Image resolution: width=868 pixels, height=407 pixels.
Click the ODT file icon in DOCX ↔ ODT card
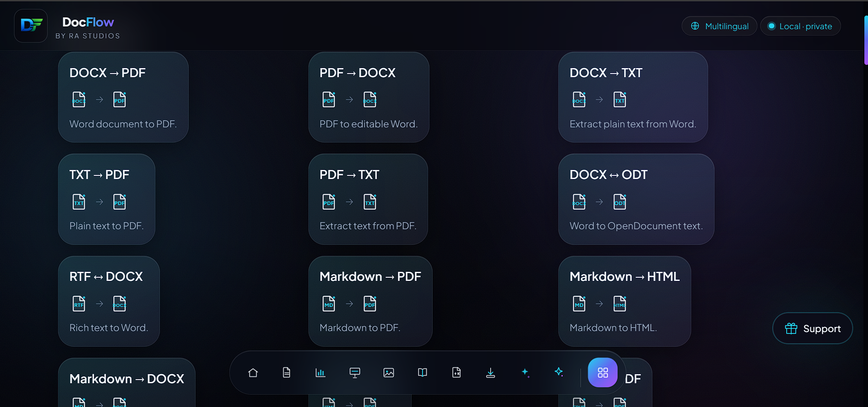[x=620, y=202]
